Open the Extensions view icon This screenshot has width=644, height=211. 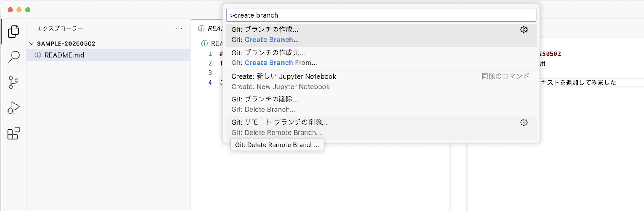[14, 134]
